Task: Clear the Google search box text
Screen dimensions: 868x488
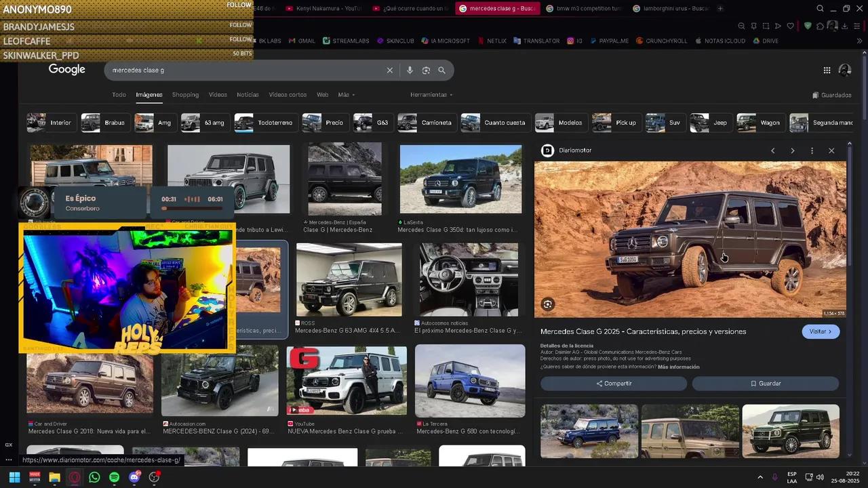Action: click(x=389, y=70)
